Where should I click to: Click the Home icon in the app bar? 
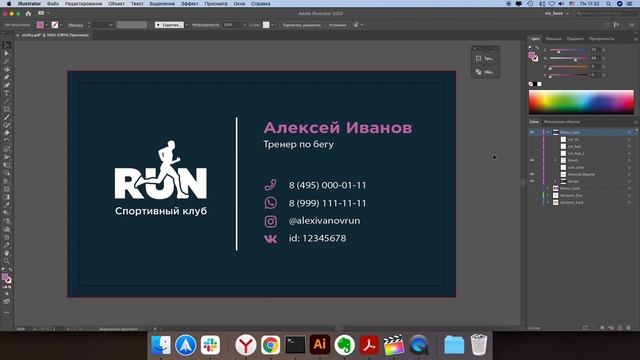[28, 13]
